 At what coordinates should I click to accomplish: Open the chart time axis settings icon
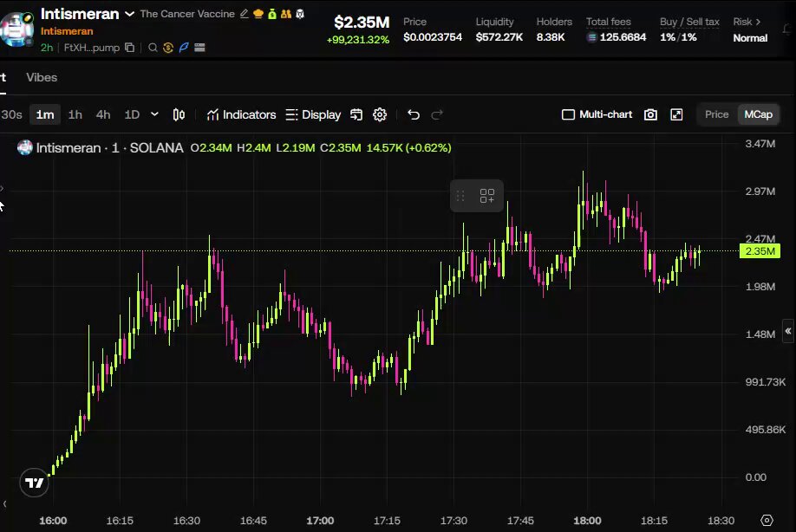point(767,521)
